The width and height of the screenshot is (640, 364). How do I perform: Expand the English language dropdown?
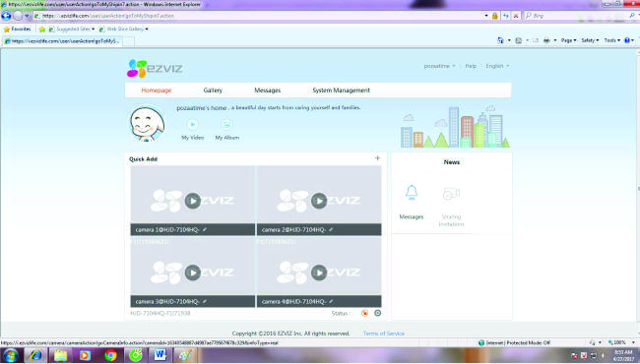click(x=497, y=66)
